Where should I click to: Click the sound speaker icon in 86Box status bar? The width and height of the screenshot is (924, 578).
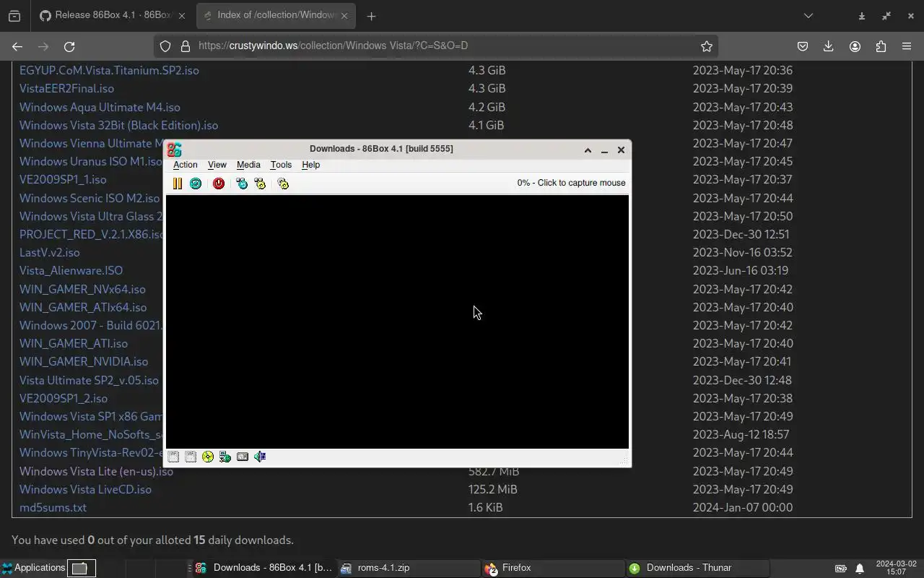[x=260, y=457]
